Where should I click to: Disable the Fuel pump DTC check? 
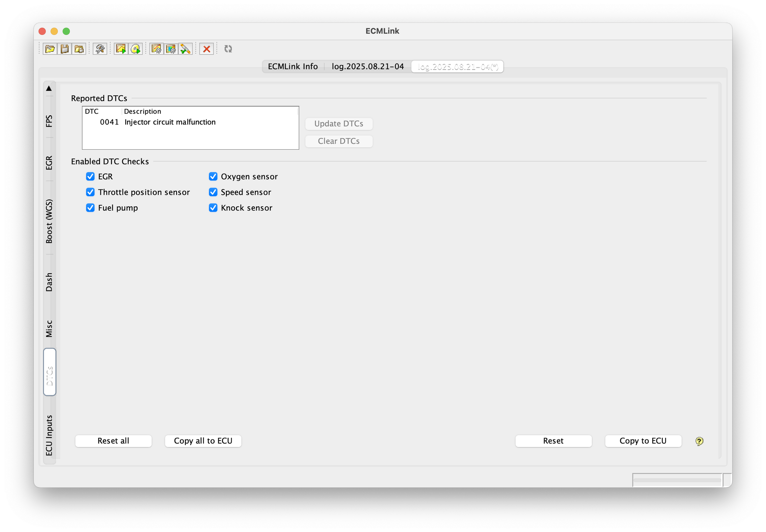pyautogui.click(x=90, y=208)
